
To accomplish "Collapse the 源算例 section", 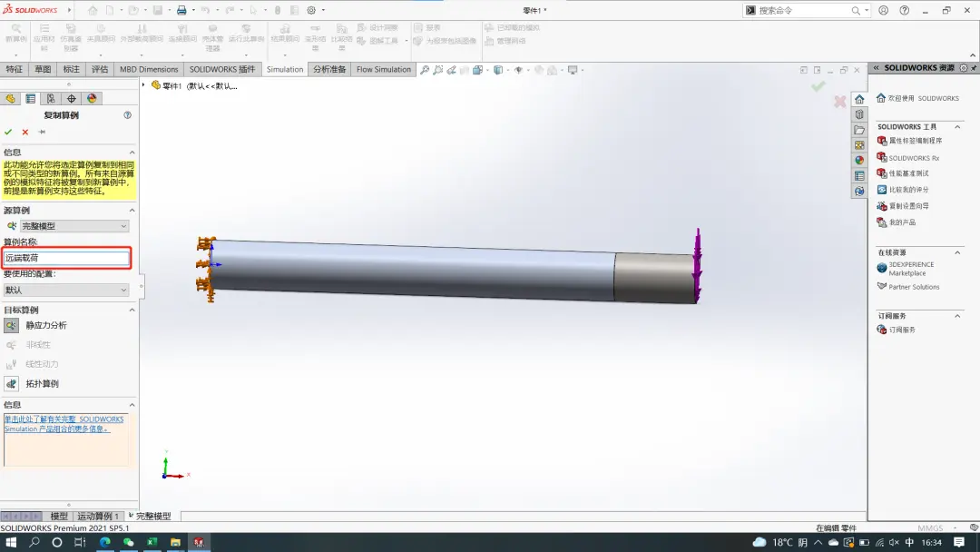I will (x=132, y=211).
